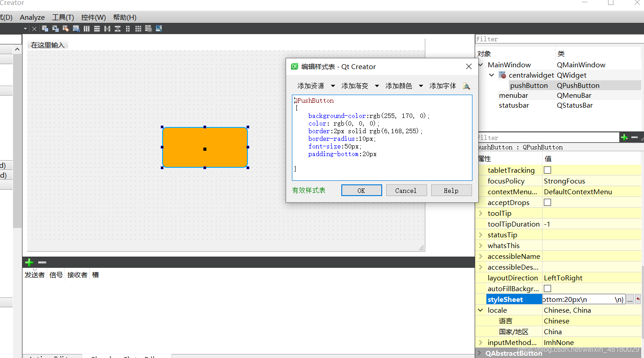Viewport: 644px width, 358px height.
Task: Open the Analyze menu
Action: [32, 17]
